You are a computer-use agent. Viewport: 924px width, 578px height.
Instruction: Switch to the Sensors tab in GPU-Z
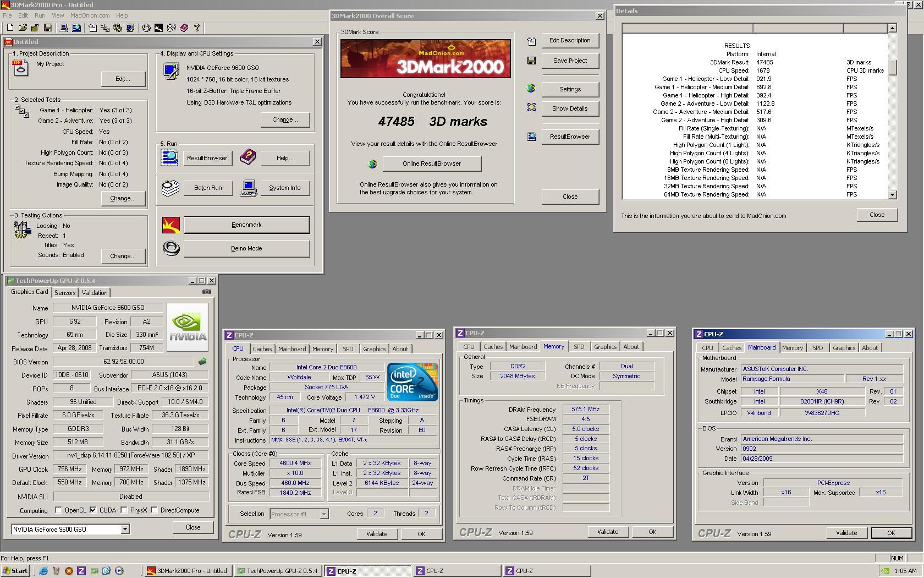tap(65, 293)
